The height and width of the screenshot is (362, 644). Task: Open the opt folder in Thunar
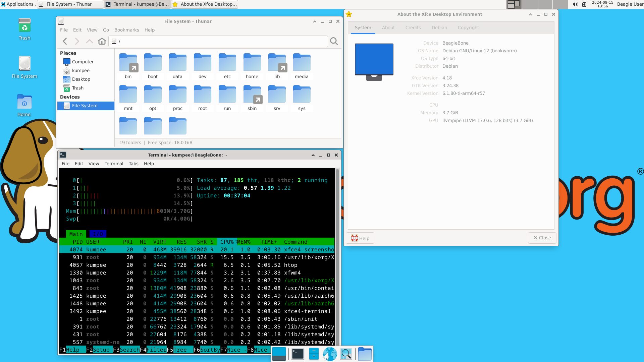(153, 98)
